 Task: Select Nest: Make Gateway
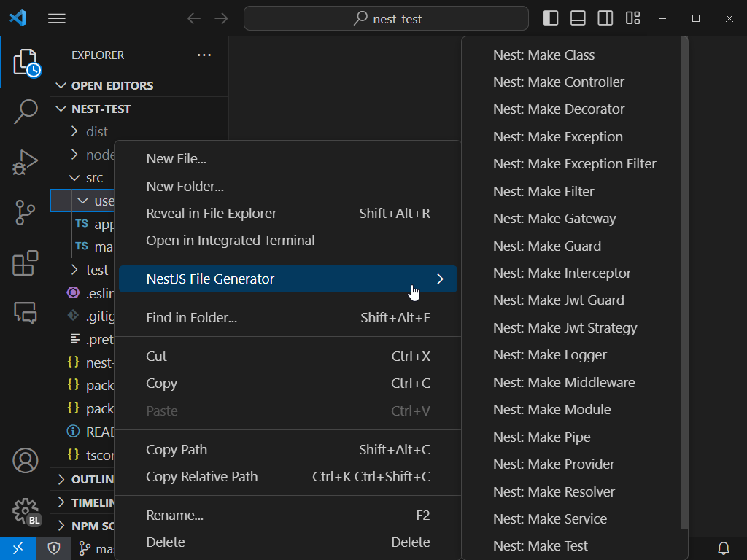tap(573, 219)
